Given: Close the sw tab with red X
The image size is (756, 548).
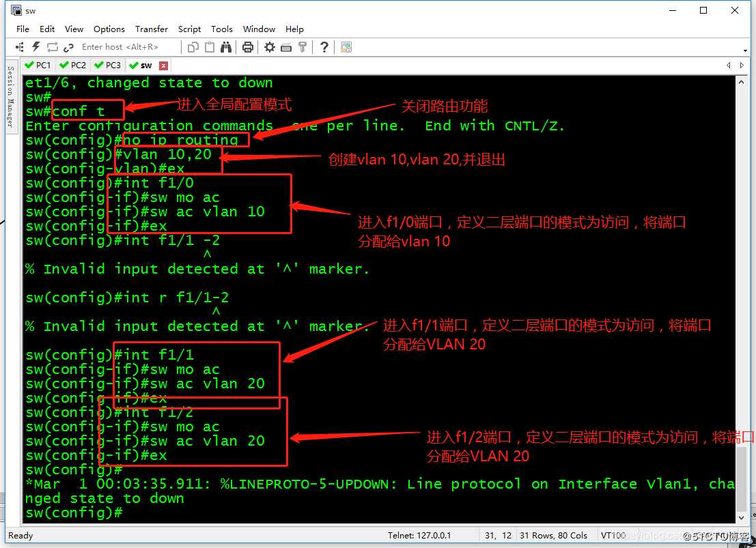Looking at the screenshot, I should click(x=163, y=66).
